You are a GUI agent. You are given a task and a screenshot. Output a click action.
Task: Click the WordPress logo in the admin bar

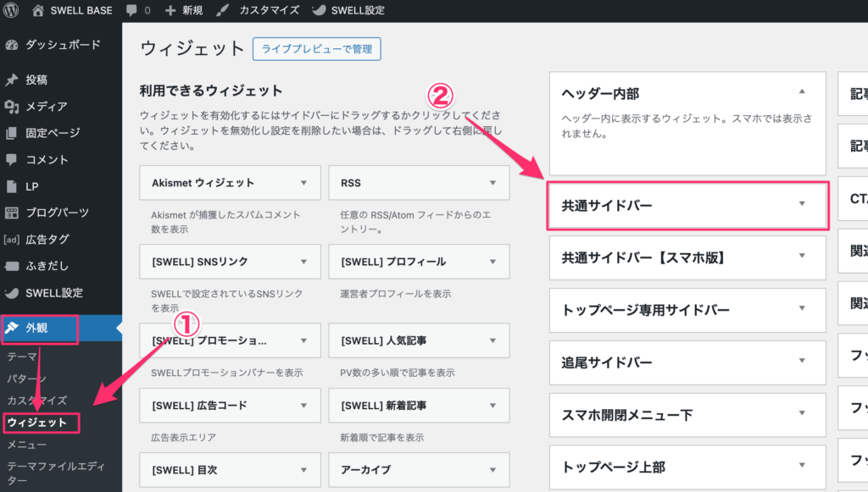point(8,10)
